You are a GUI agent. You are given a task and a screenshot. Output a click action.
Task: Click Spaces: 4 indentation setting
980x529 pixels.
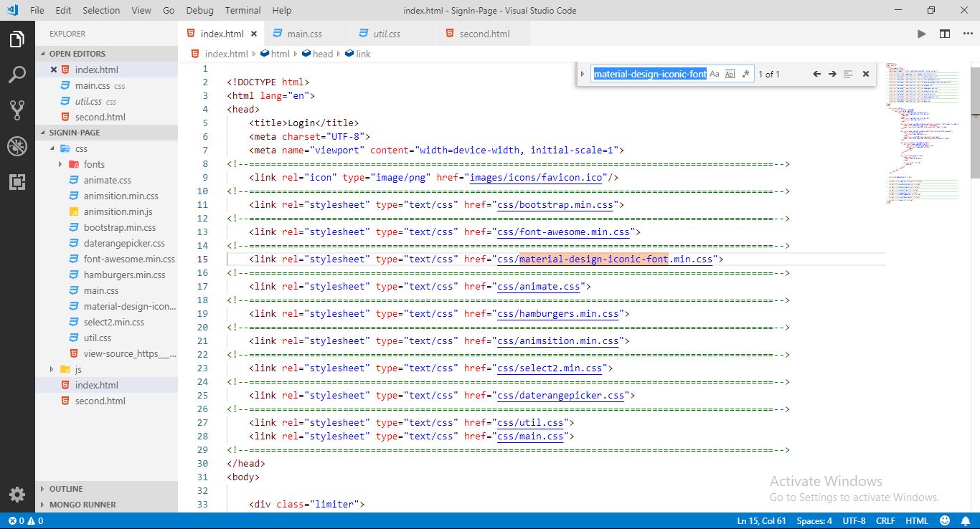[814, 521]
